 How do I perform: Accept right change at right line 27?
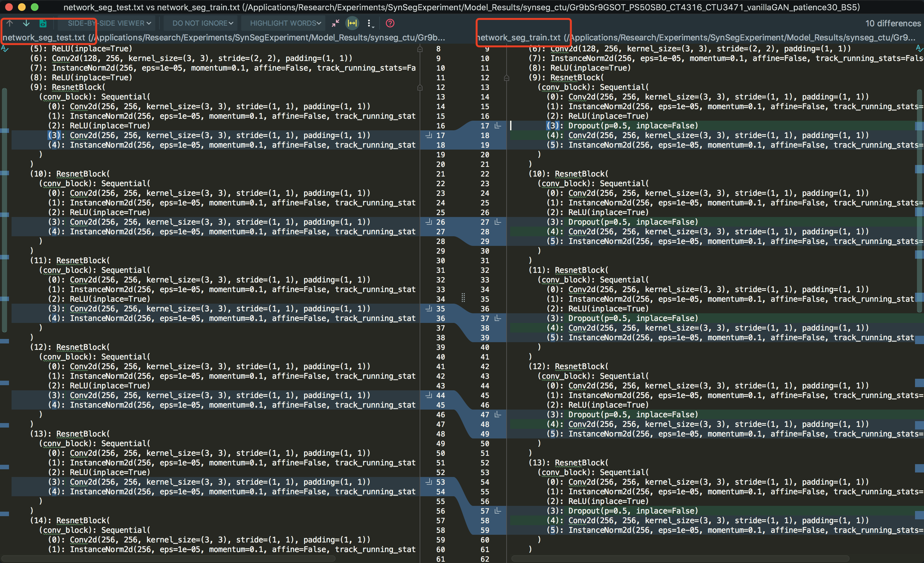[x=498, y=222]
